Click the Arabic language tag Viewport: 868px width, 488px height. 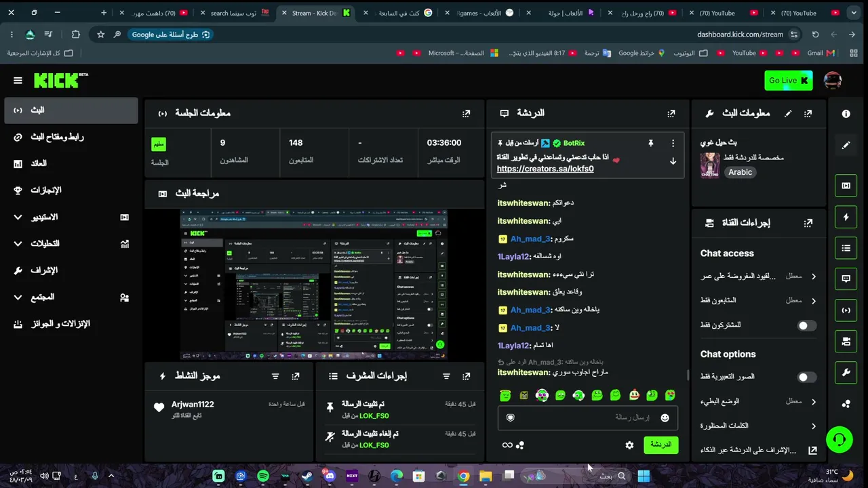[x=740, y=172]
